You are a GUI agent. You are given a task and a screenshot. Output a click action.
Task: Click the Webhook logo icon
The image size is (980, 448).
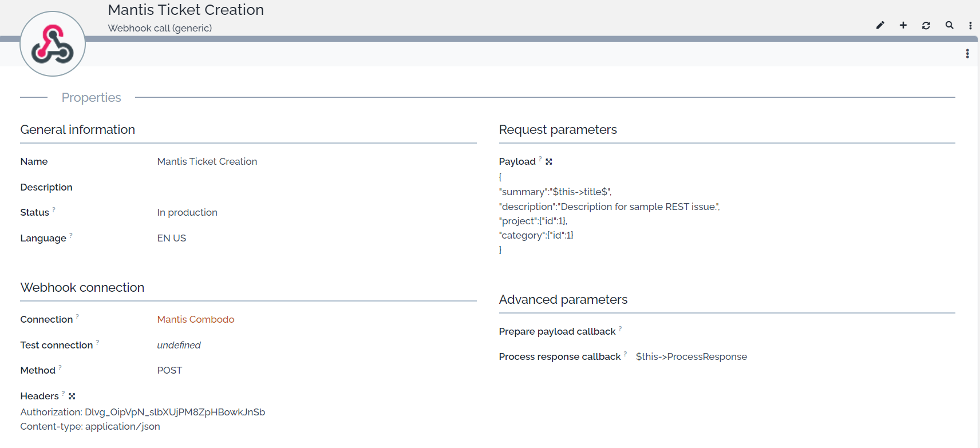tap(53, 44)
